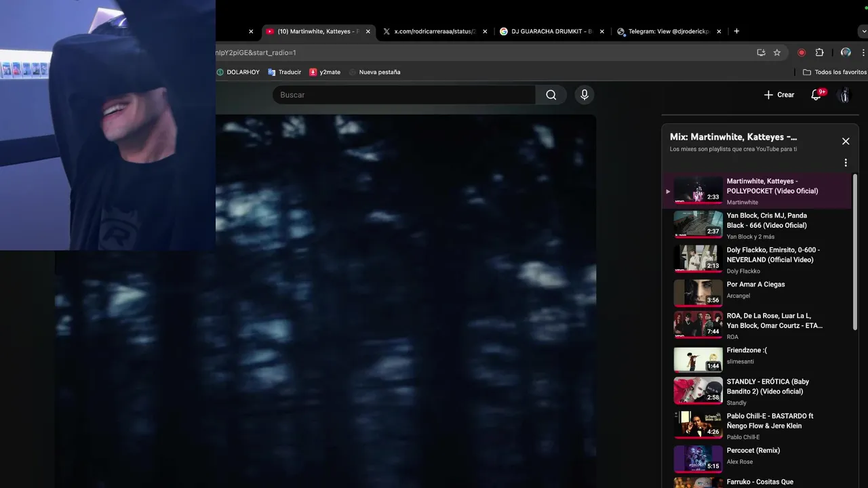This screenshot has width=868, height=488.
Task: Click channel name 'slimesanti'
Action: [x=740, y=361]
